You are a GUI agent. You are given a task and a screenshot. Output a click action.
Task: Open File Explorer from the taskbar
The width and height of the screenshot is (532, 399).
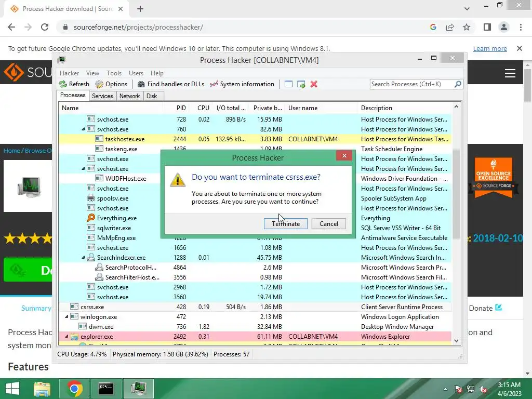click(x=42, y=389)
